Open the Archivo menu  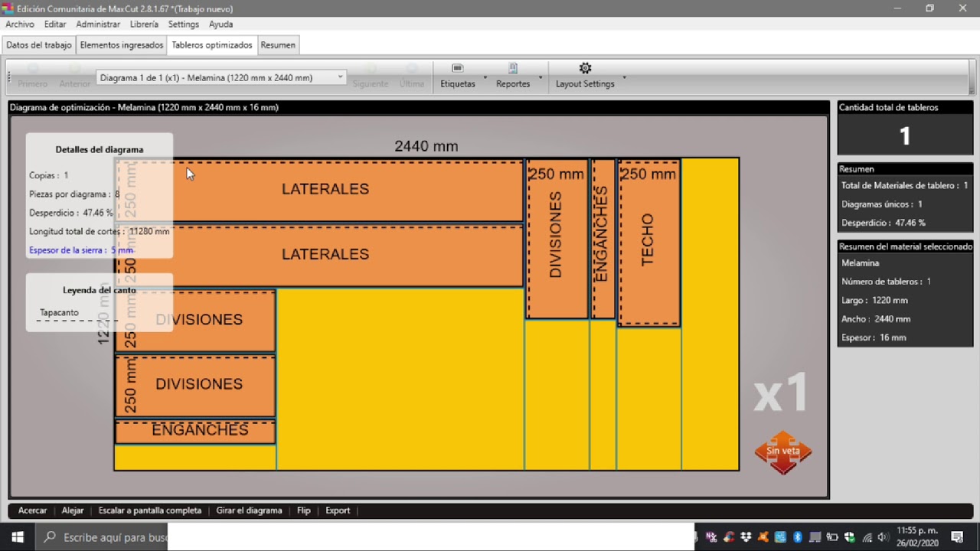[20, 24]
